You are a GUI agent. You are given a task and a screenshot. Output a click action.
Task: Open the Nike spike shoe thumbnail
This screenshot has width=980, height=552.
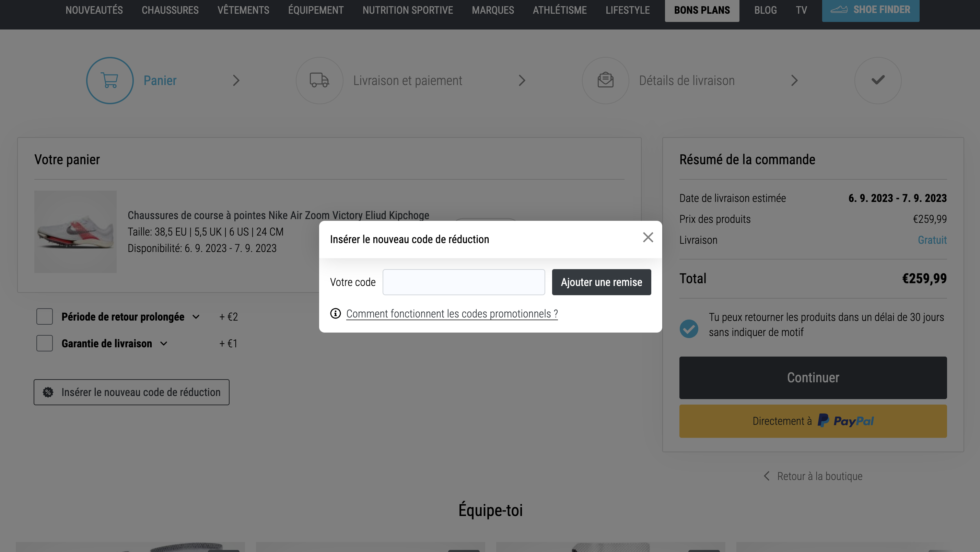point(75,231)
